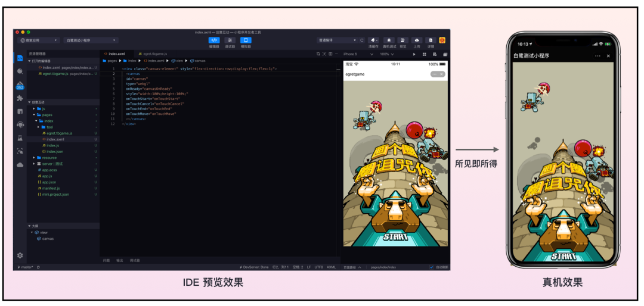Open the iPhone 6 device dropdown
644x306 pixels.
tap(358, 54)
